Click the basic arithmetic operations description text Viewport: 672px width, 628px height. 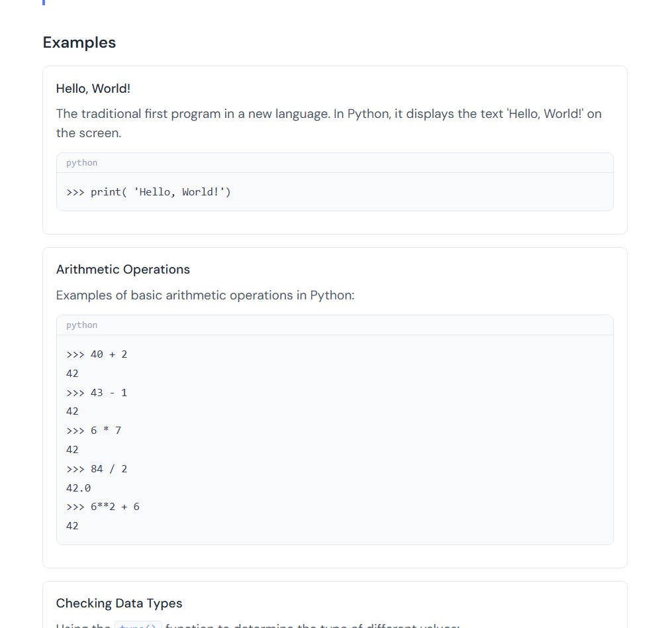[x=205, y=295]
